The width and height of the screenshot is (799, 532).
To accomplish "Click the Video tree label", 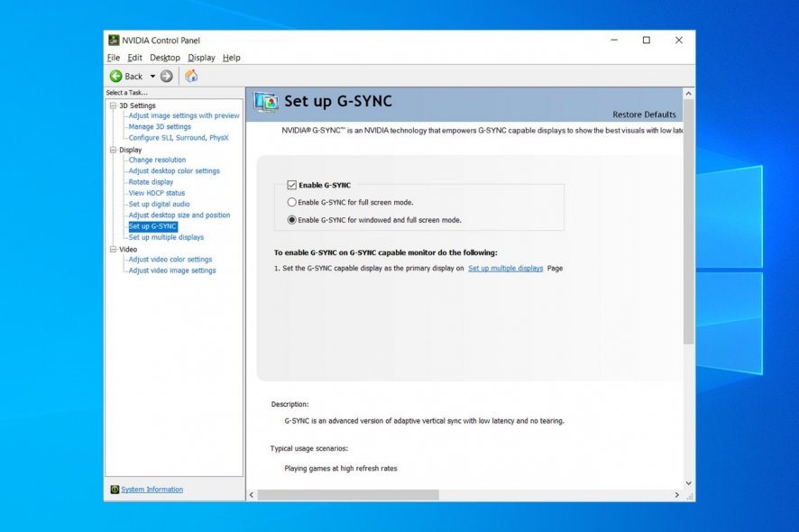I will point(128,249).
